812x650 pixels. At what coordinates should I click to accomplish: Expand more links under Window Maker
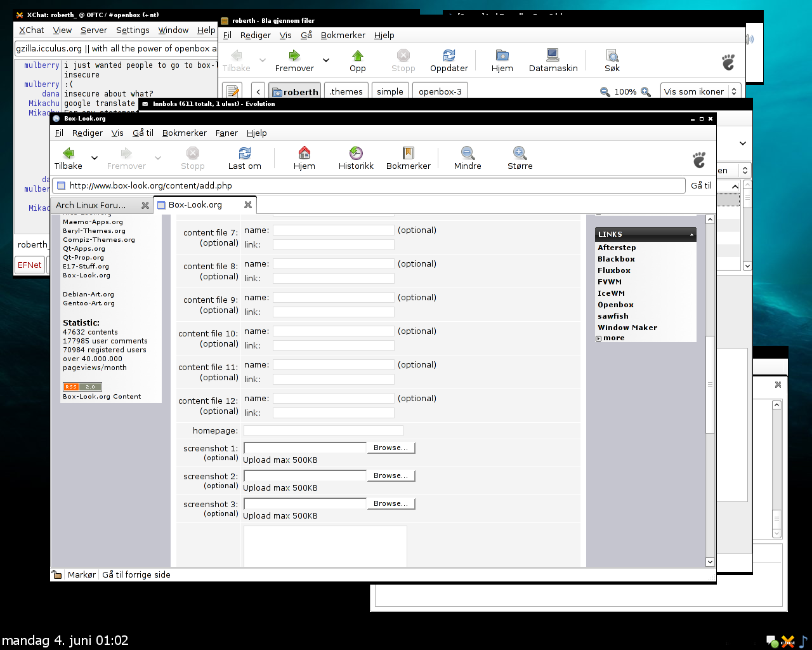tap(611, 338)
